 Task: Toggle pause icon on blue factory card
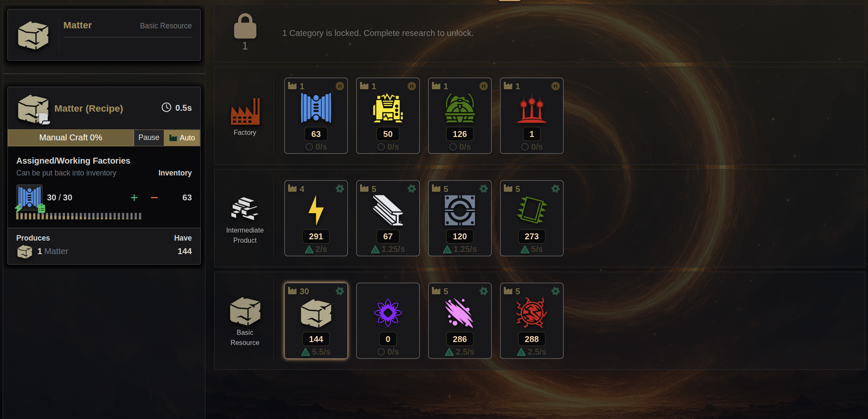(x=340, y=86)
